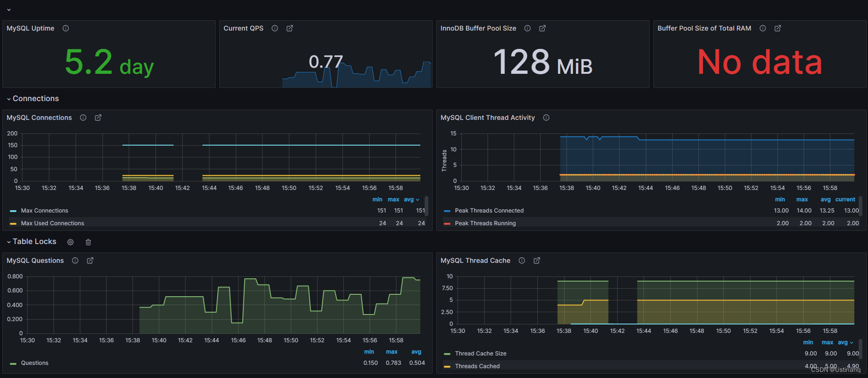Click Questions avg value 0.504

pyautogui.click(x=417, y=363)
